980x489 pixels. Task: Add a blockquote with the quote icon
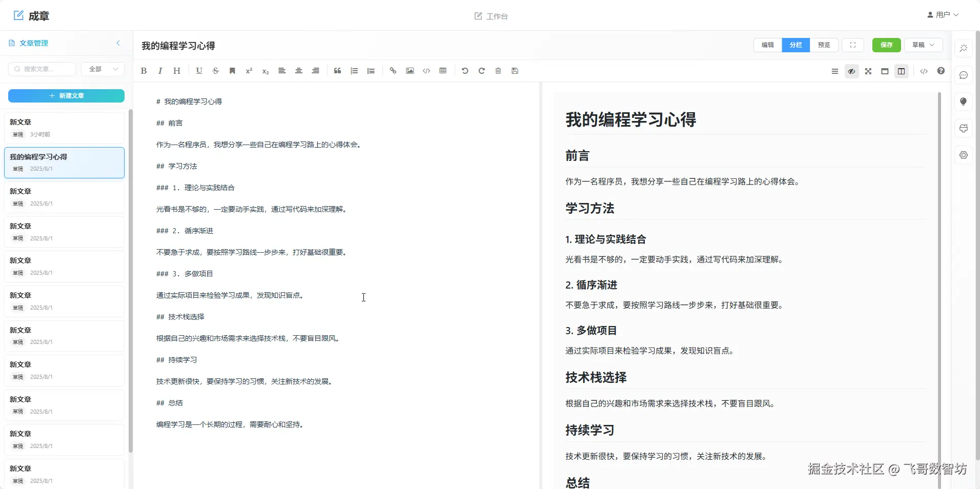[338, 71]
